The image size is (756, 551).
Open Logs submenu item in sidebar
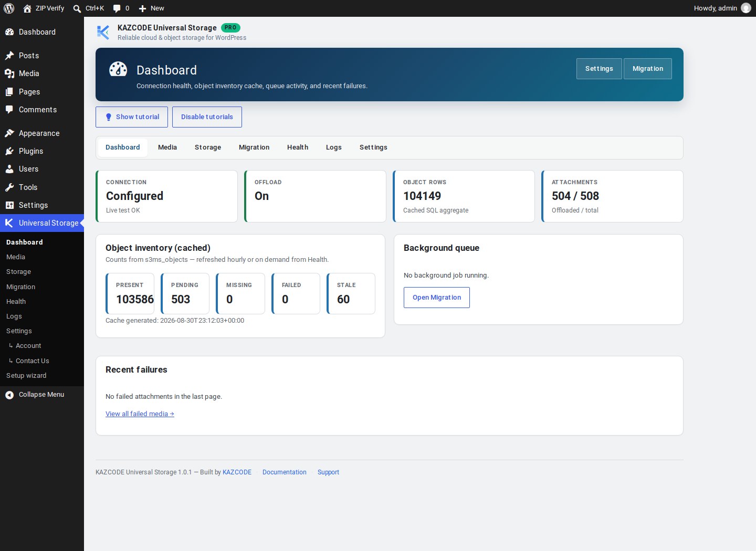[42, 316]
